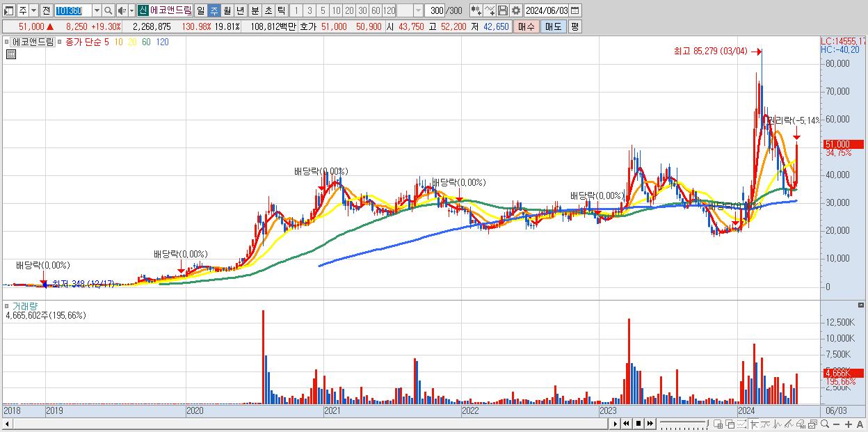Screen dimensions: 868x432
Task: Click the stock code input field 101360
Action: (73, 10)
